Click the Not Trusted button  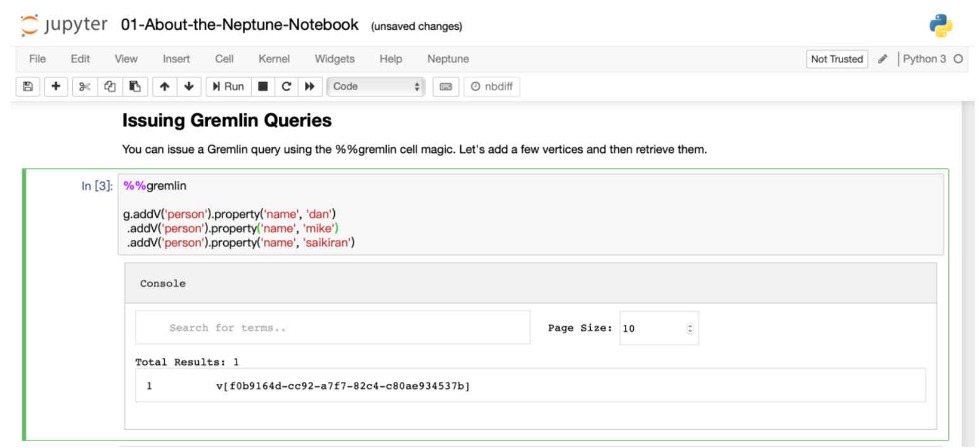837,59
